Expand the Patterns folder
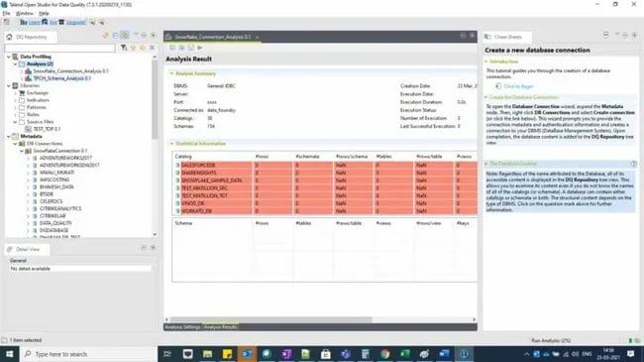This screenshot has width=644, height=362. click(x=15, y=107)
